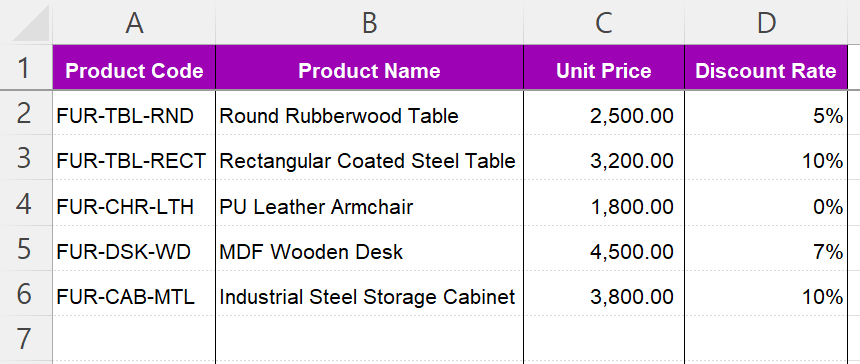
Task: Click the Unit Price header cell
Action: tap(604, 67)
